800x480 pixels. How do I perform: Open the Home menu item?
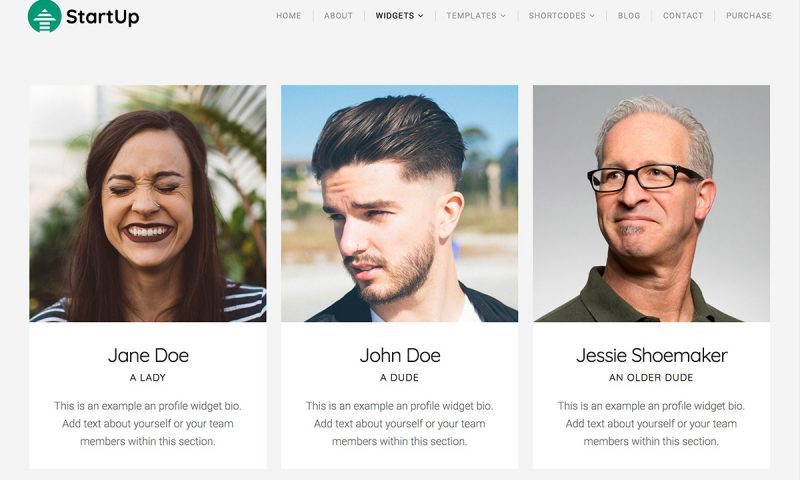click(289, 16)
